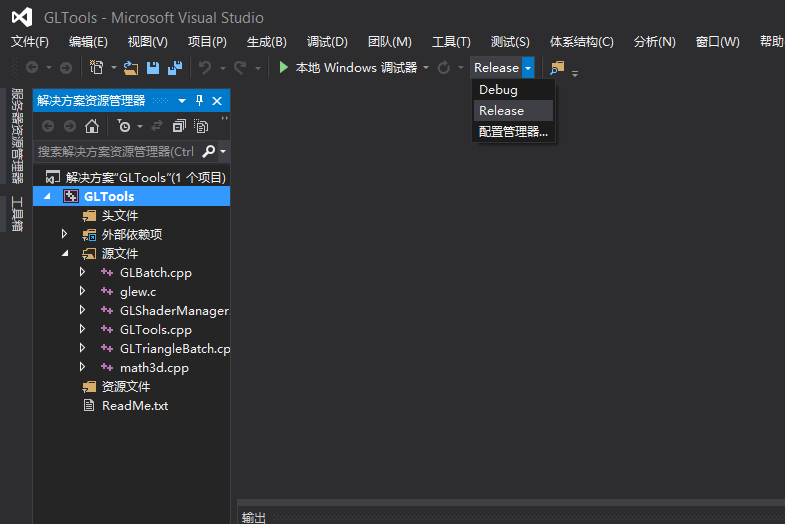Click Collapse All icon in Solution Explorer

[x=179, y=126]
